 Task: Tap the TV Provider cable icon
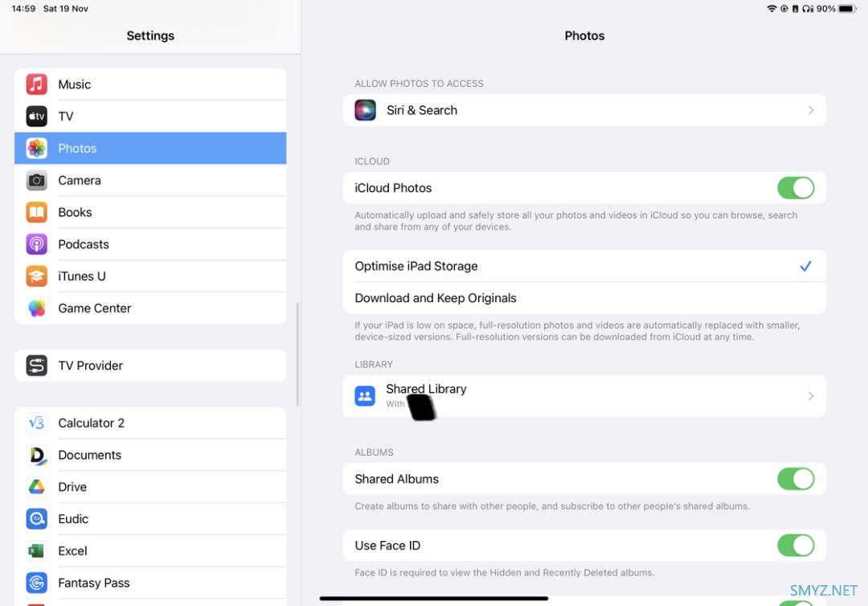[x=36, y=366]
